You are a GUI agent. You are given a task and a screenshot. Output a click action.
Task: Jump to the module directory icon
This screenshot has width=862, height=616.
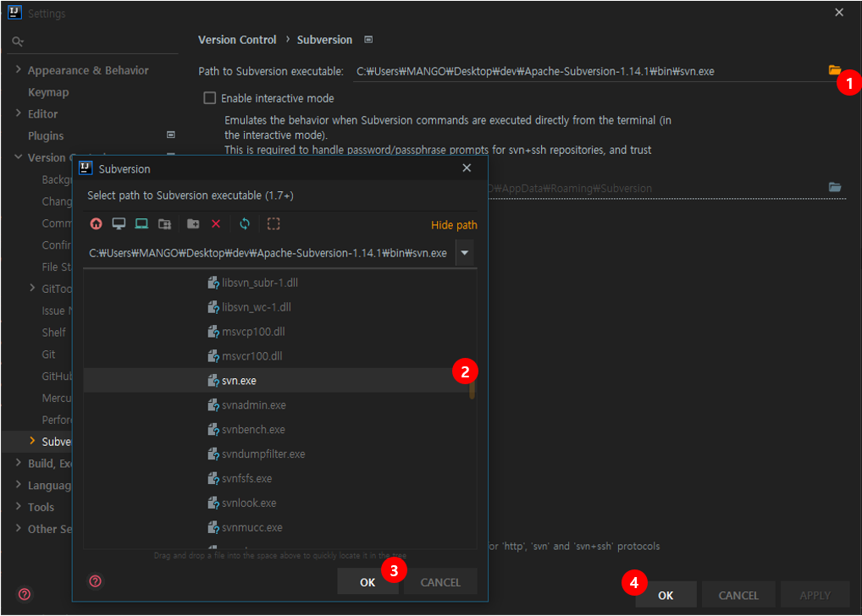(164, 223)
